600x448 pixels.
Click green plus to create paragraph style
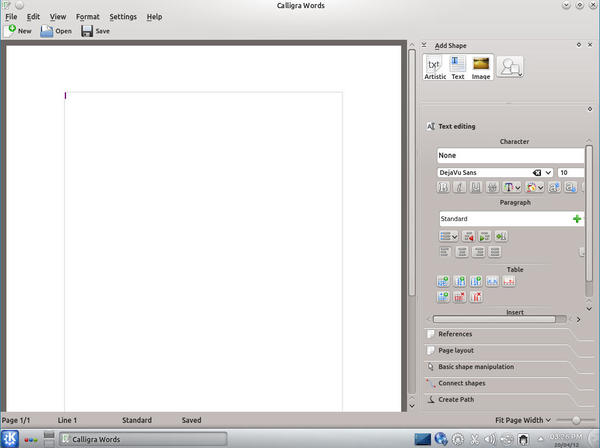577,219
